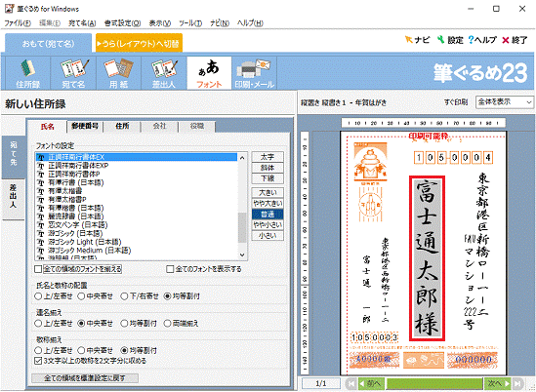Open the 印刷・メール print and mail icon

pos(254,73)
